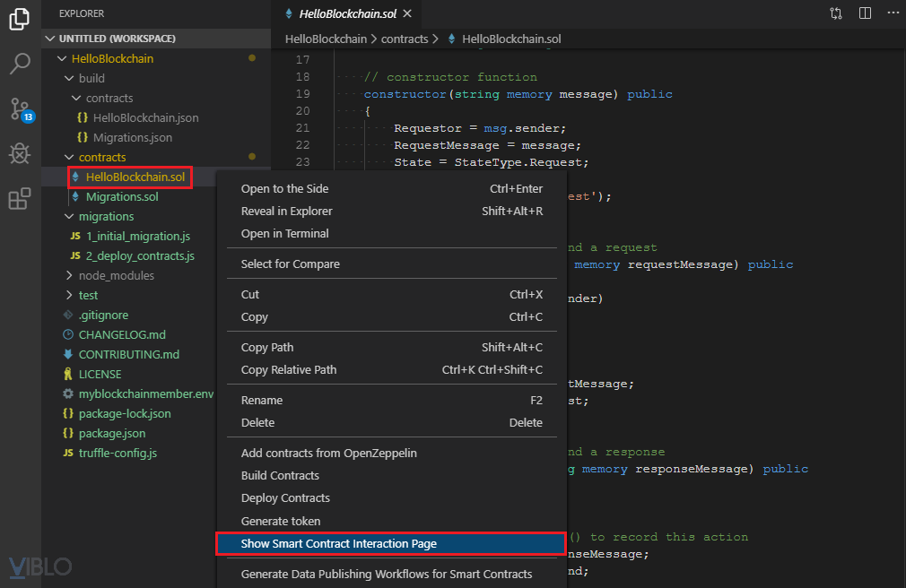Collapse the migrations folder
The image size is (906, 588).
click(x=106, y=216)
